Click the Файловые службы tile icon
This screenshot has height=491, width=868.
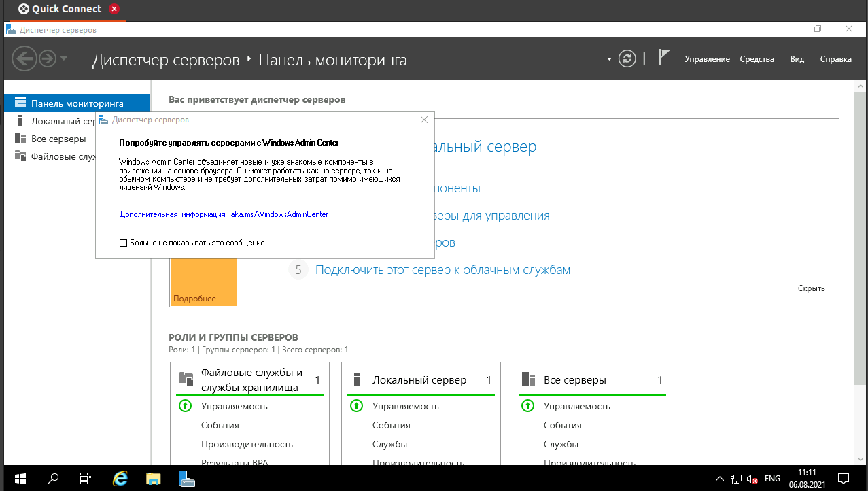(x=186, y=379)
